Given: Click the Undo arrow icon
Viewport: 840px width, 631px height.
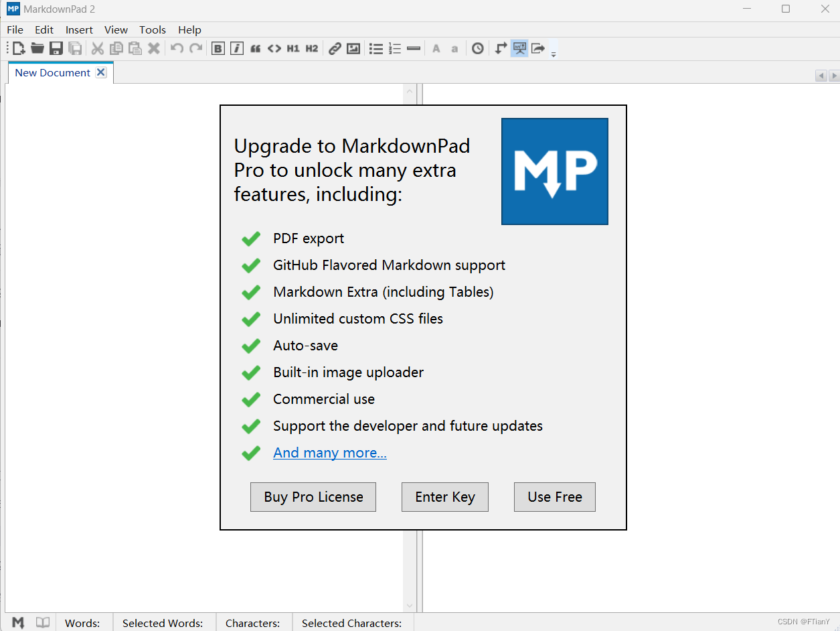Looking at the screenshot, I should tap(177, 48).
